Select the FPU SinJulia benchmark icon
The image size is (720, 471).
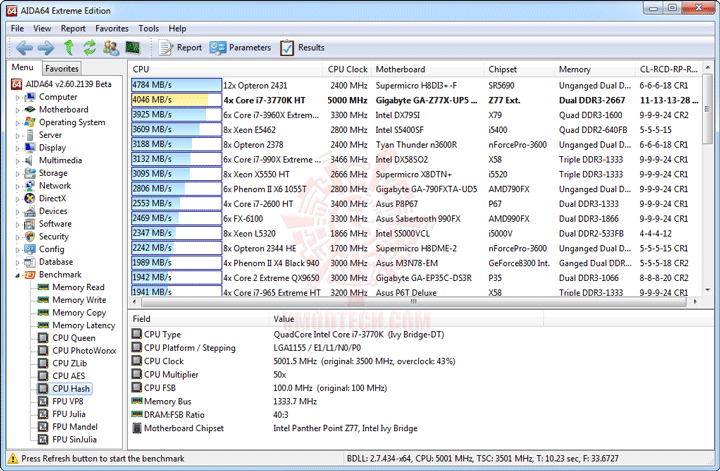[x=43, y=439]
